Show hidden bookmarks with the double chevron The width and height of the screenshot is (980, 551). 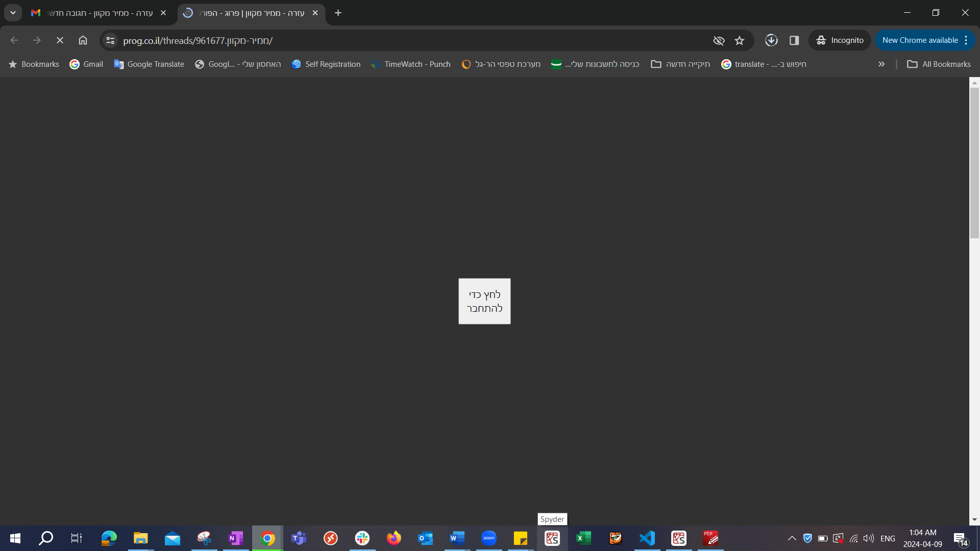coord(881,64)
